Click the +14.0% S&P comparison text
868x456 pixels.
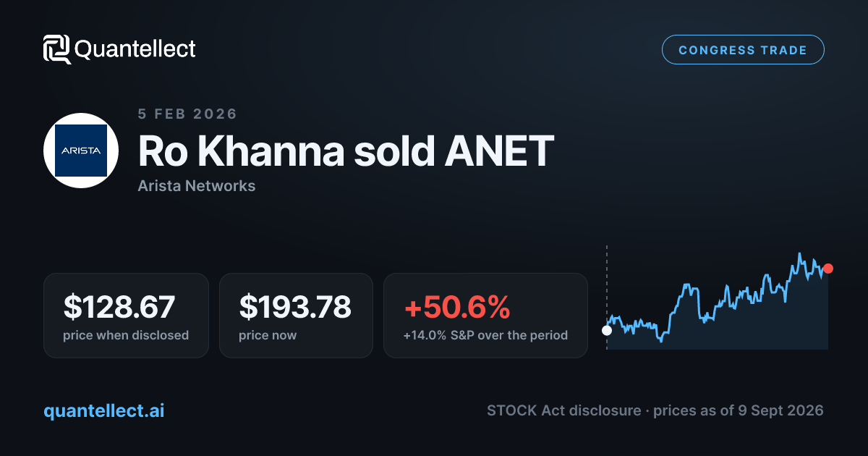click(x=485, y=335)
